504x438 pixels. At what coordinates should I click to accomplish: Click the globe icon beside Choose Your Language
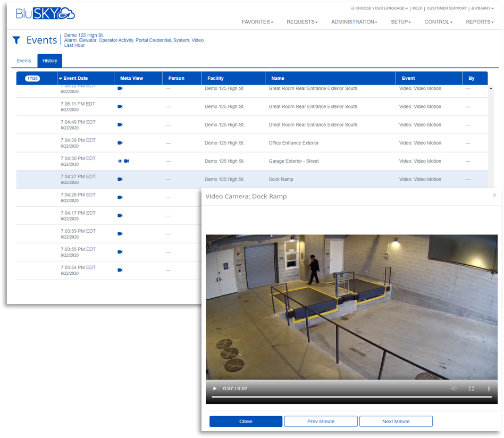click(352, 8)
